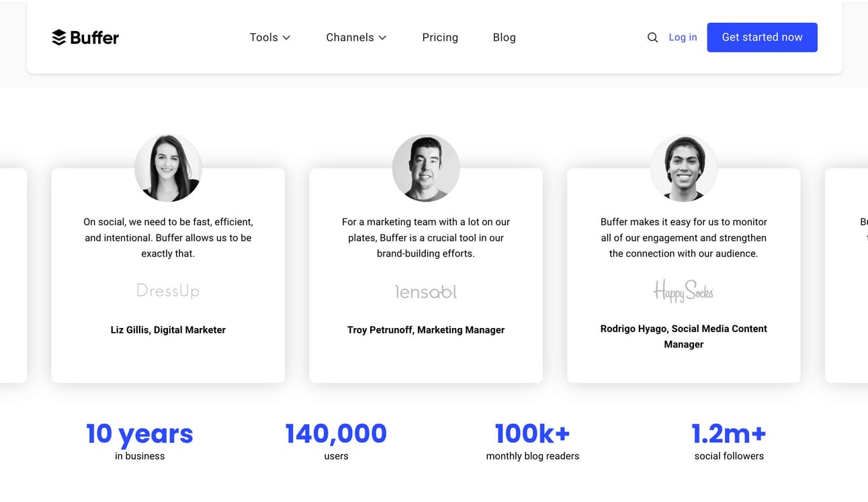Expand the Channels dropdown menu
The height and width of the screenshot is (502, 868).
pos(356,38)
